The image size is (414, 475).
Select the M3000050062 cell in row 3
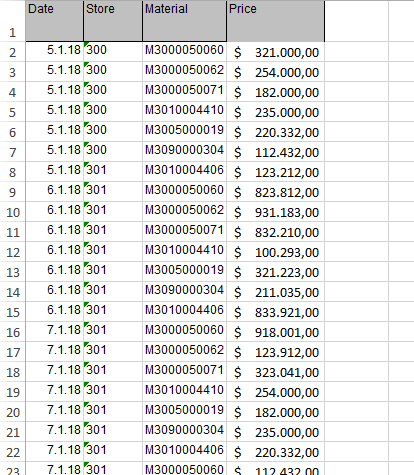[x=184, y=72]
